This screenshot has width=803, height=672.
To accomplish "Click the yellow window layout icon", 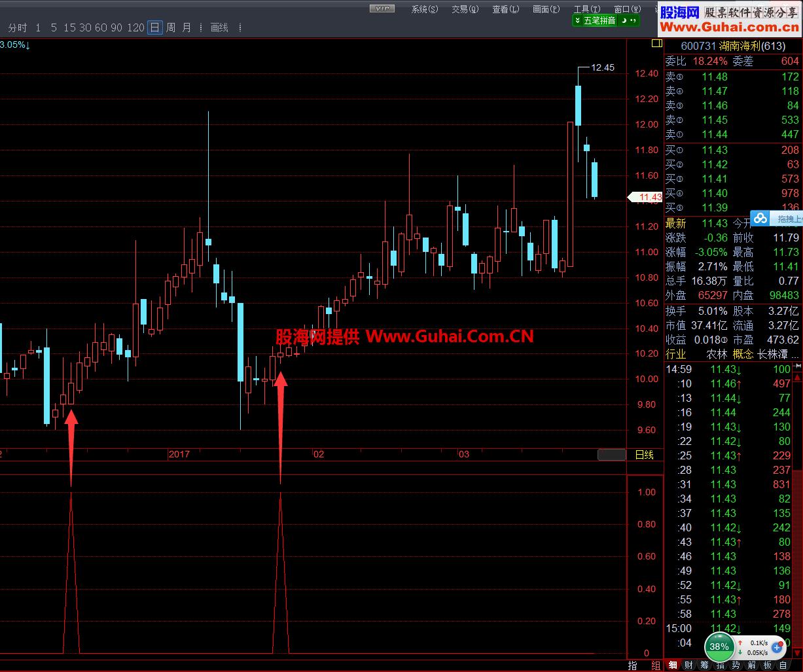I will pyautogui.click(x=656, y=44).
